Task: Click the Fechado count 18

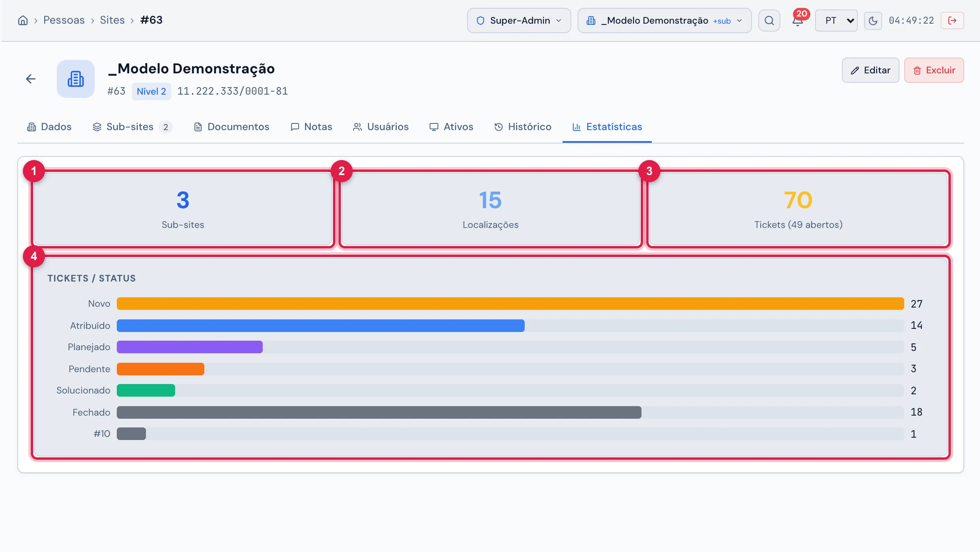Action: (x=916, y=412)
